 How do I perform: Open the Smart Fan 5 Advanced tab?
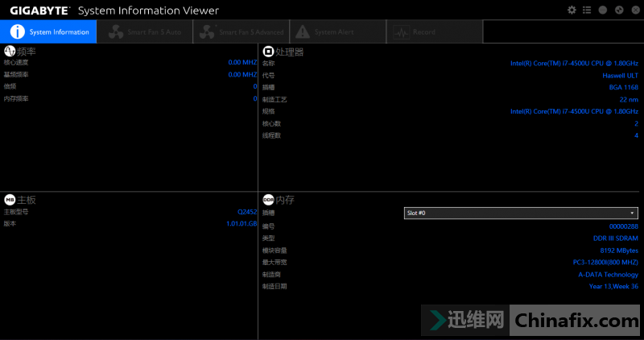coord(242,31)
